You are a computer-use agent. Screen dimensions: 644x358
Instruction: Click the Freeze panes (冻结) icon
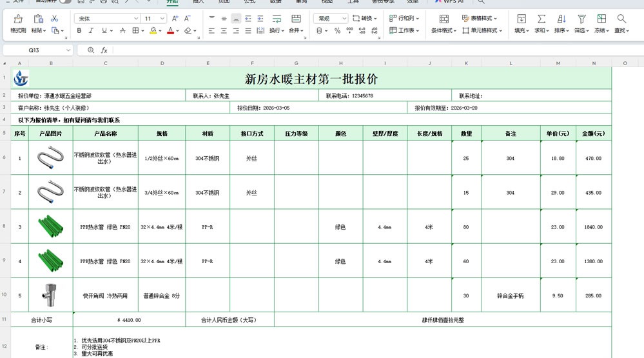tap(601, 19)
